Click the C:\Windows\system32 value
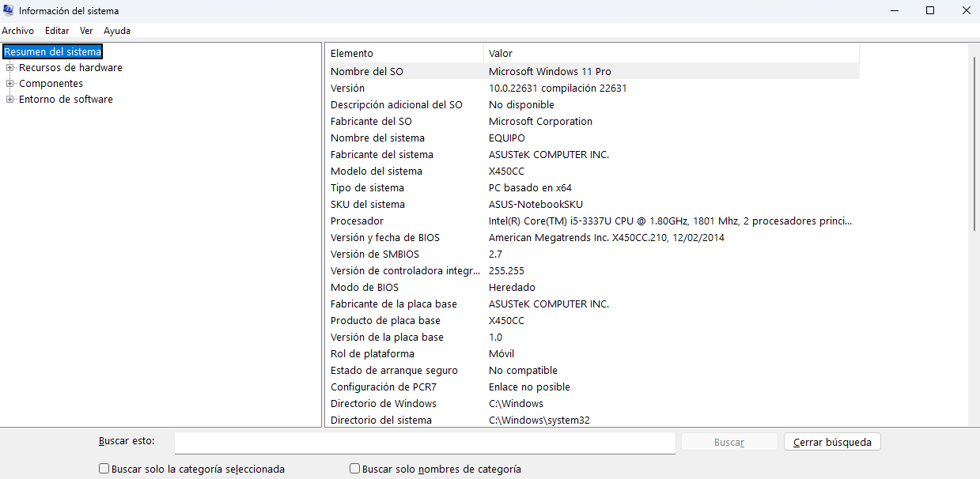980x479 pixels. pos(539,420)
